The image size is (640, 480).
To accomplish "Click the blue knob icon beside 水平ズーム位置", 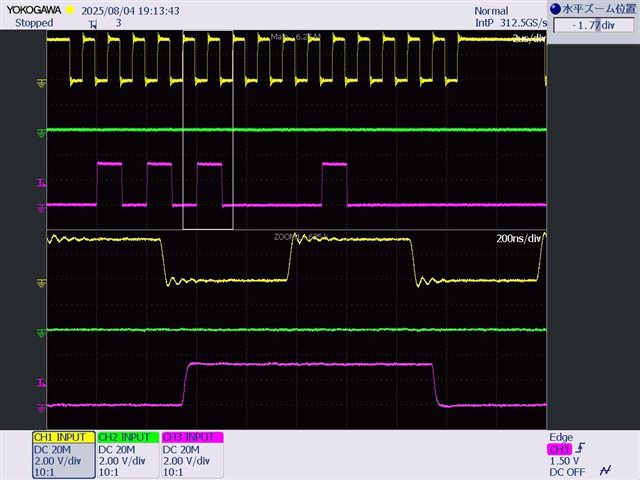I will 556,9.
